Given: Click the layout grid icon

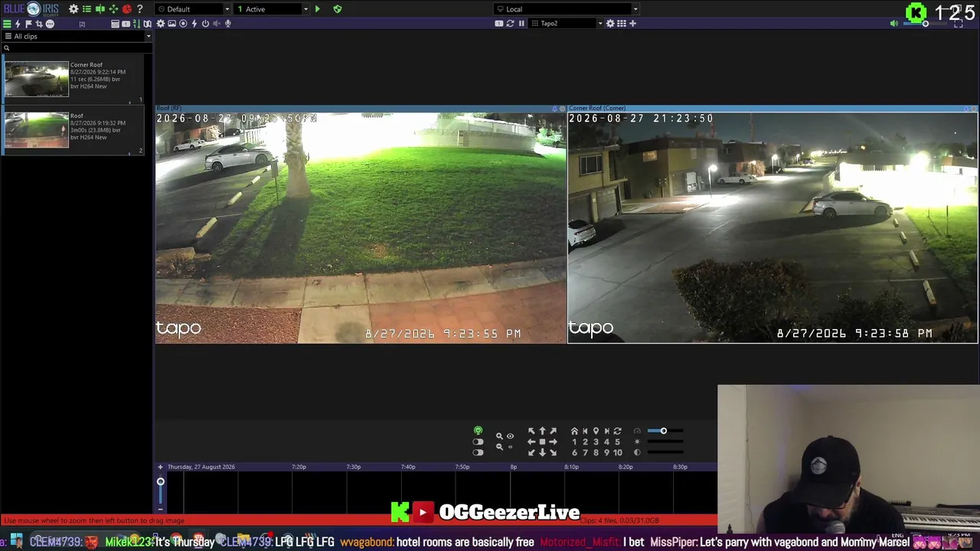Looking at the screenshot, I should pyautogui.click(x=622, y=24).
